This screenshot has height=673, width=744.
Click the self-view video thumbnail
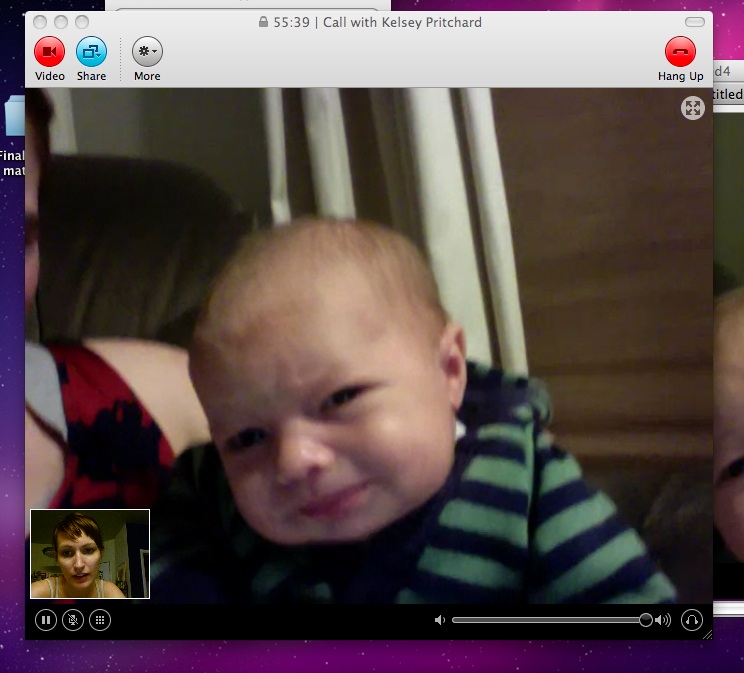90,553
